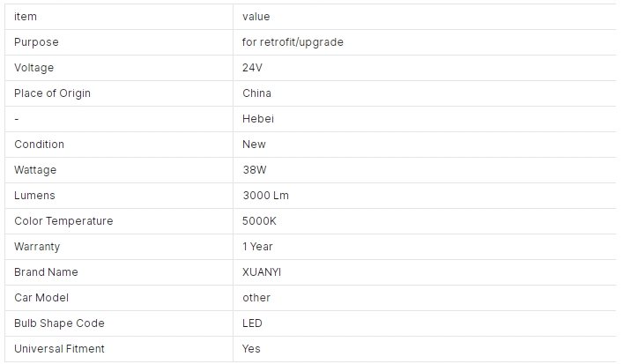Click the 'item' header cell

click(x=119, y=17)
